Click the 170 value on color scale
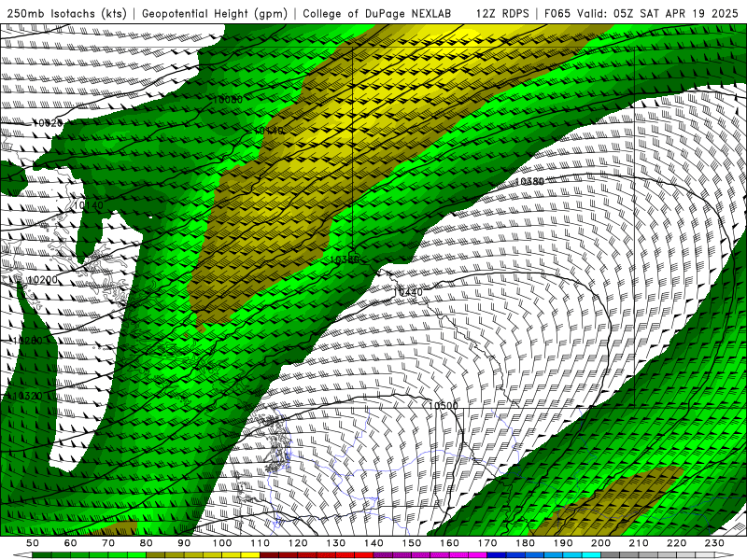The height and width of the screenshot is (560, 747). pos(487,543)
